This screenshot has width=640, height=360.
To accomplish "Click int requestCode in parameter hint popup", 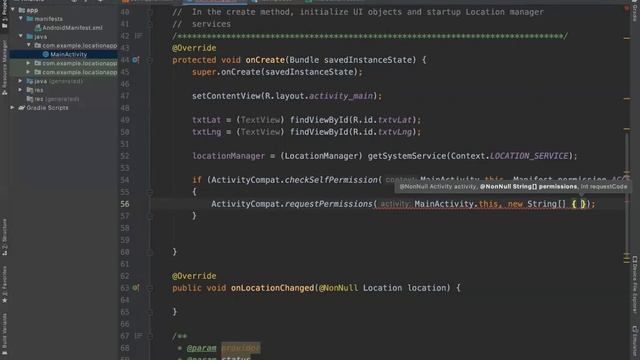I will point(604,187).
